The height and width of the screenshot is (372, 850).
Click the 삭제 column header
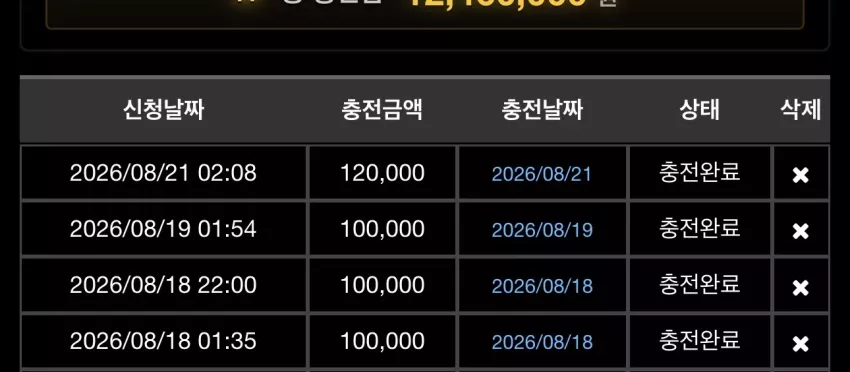coord(801,110)
